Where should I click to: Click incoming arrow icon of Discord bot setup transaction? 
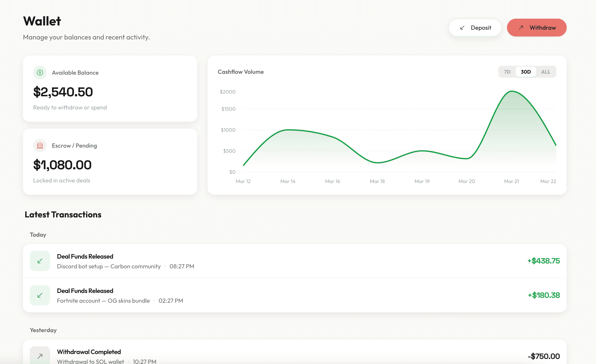click(x=40, y=261)
